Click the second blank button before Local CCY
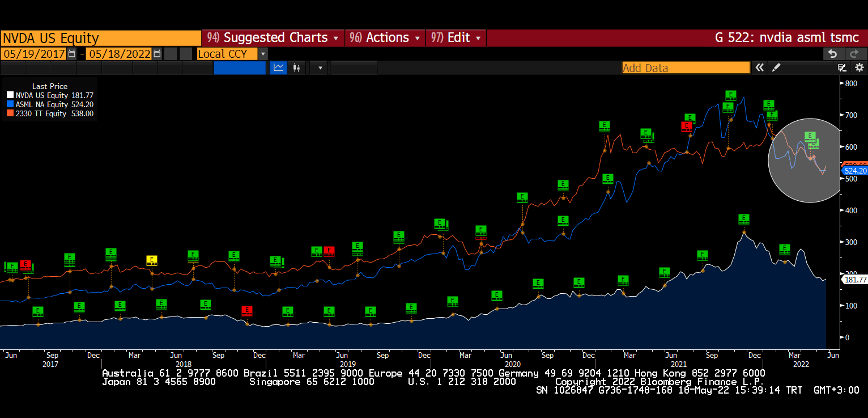The image size is (868, 418). tap(186, 54)
